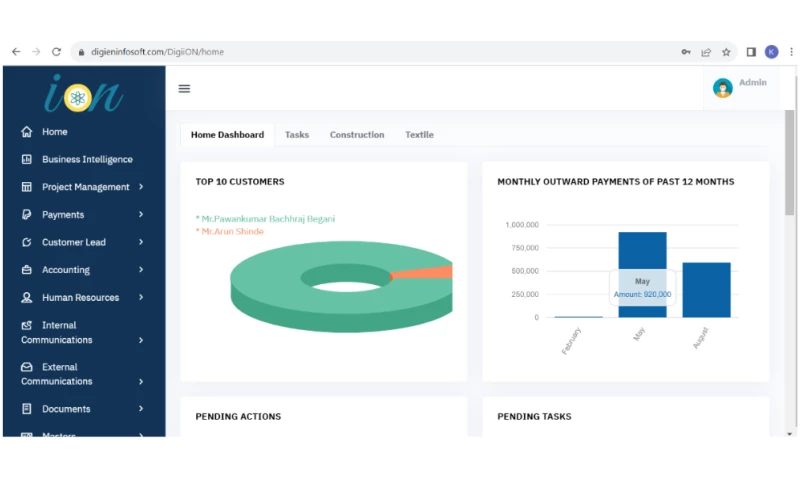Click the Human Resources person icon
The width and height of the screenshot is (800, 480).
(x=27, y=297)
